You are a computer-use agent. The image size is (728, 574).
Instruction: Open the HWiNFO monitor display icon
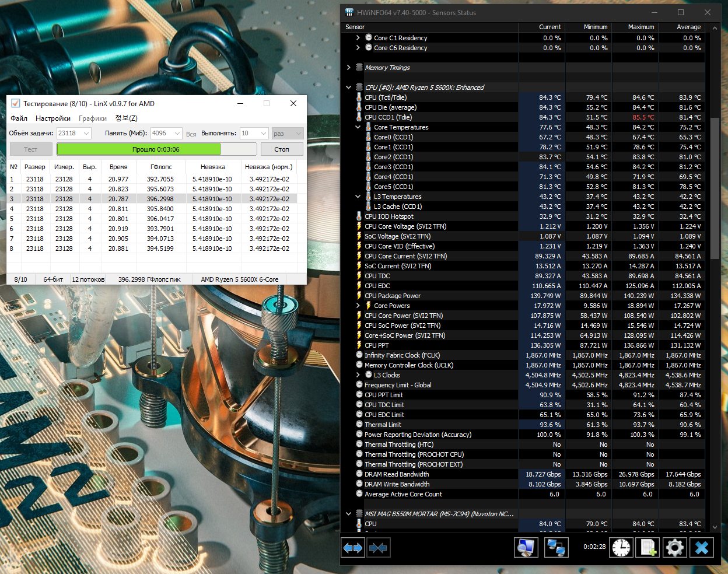click(x=526, y=548)
